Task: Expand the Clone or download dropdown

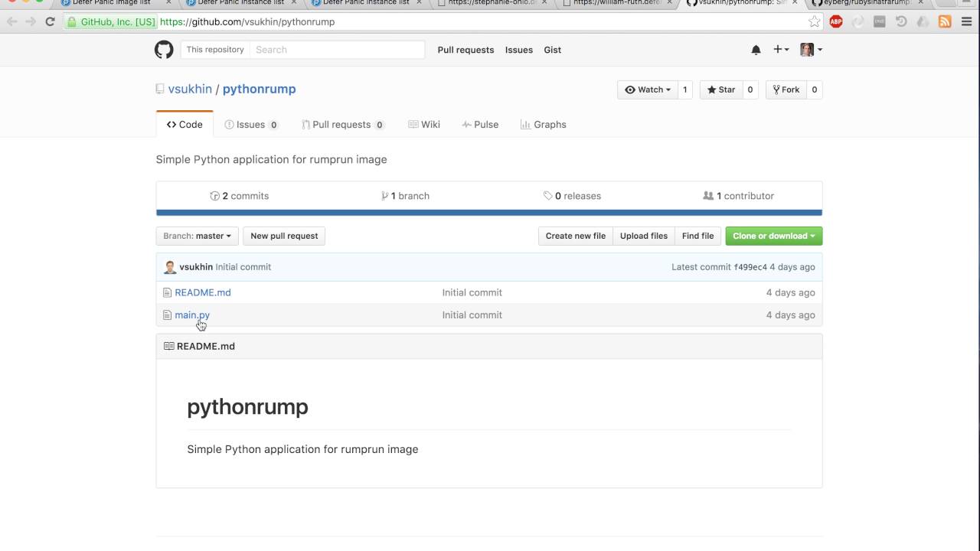Action: tap(774, 236)
